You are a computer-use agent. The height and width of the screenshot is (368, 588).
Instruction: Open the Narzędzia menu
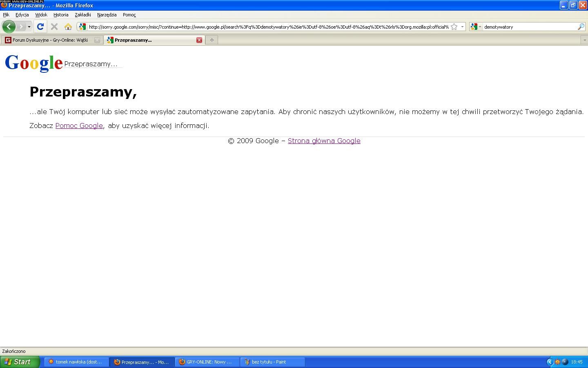tap(107, 15)
